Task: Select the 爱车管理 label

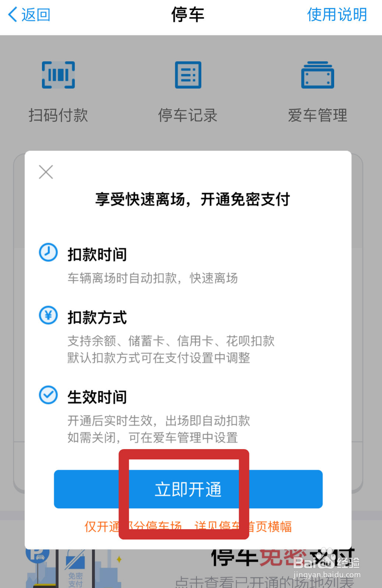Action: click(317, 115)
